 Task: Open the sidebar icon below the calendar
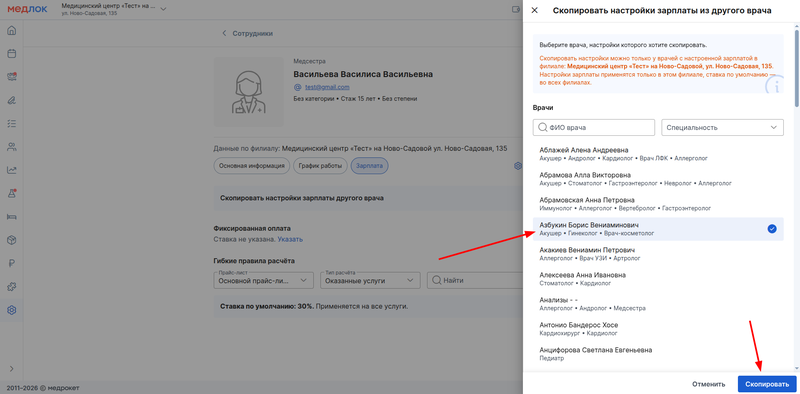[11, 77]
